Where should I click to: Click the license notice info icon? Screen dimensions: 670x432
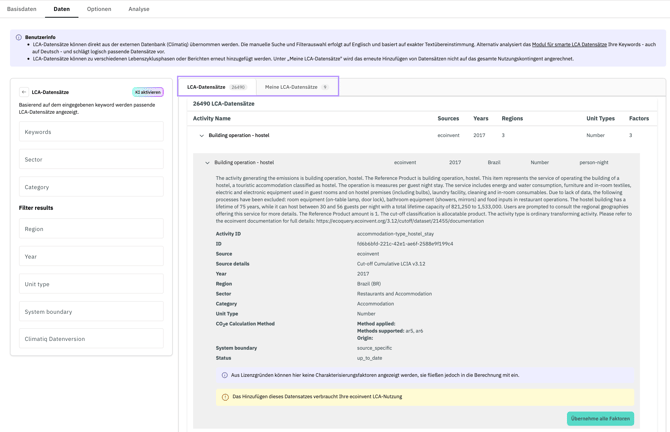(225, 375)
